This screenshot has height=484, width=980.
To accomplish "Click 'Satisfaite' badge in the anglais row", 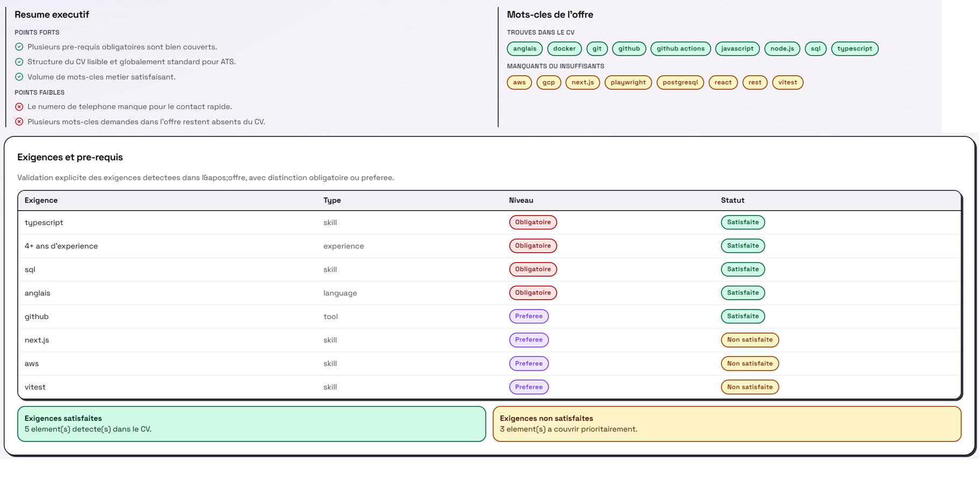I will [743, 293].
